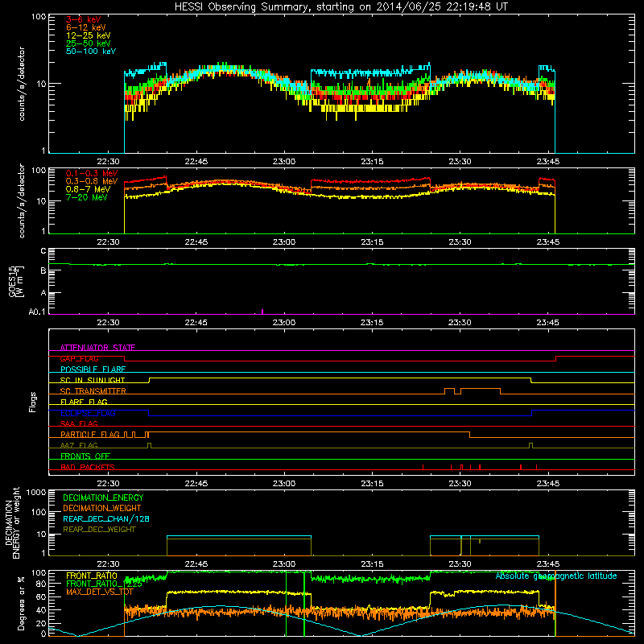Select the 3-6 keV legend label
This screenshot has width=644, height=644.
click(83, 19)
